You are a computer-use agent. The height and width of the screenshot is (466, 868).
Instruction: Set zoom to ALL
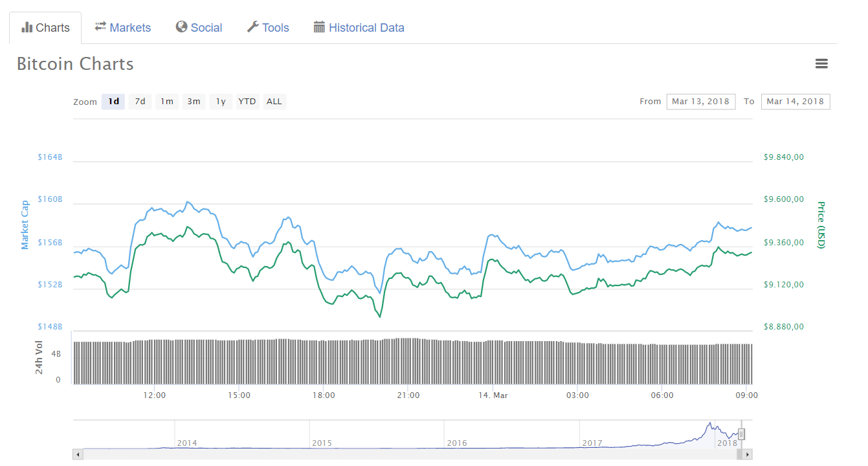274,102
